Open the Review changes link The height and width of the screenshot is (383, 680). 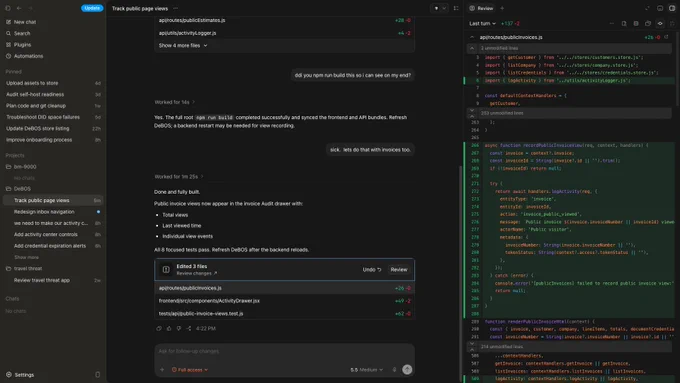click(196, 273)
